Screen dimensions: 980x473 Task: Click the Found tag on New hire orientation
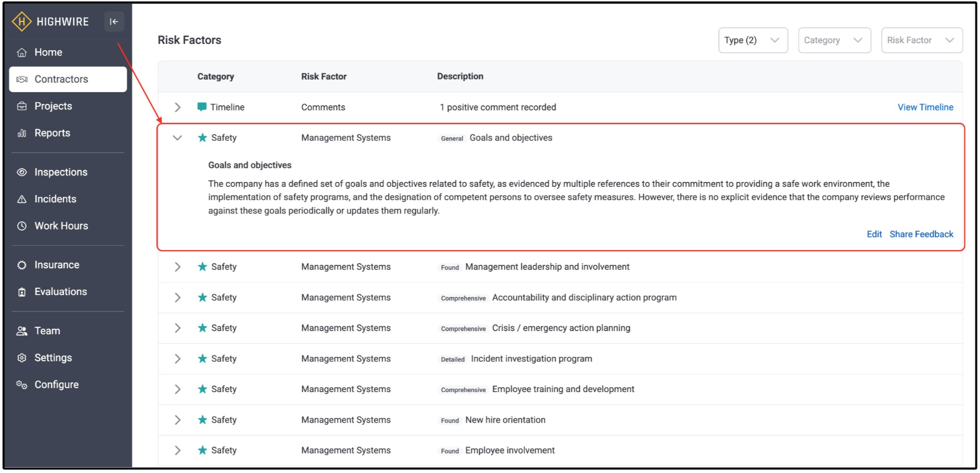pyautogui.click(x=450, y=420)
